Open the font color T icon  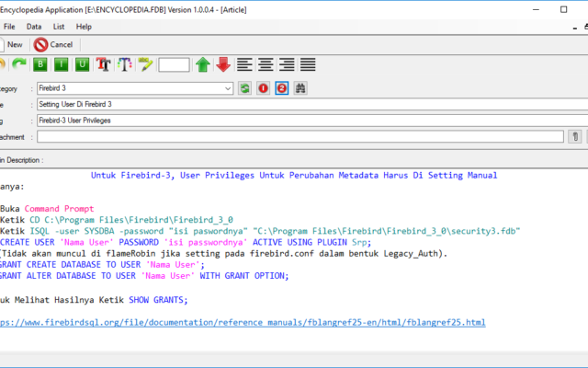point(125,64)
